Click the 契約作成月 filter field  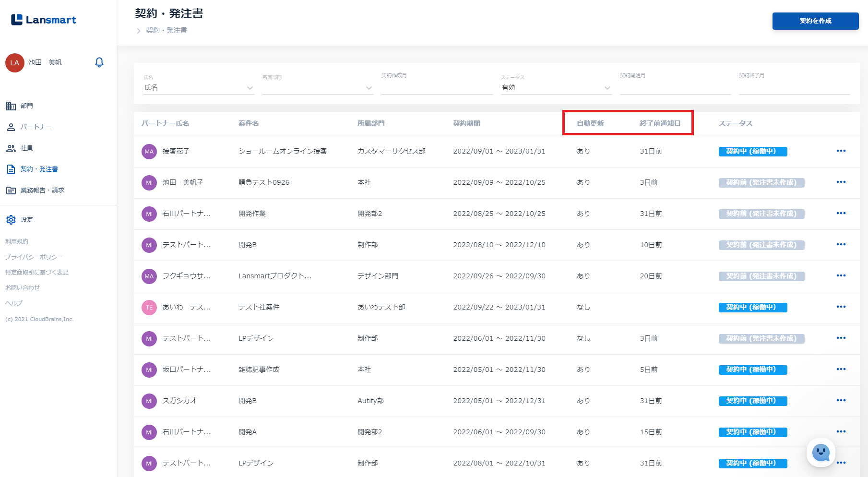click(437, 87)
